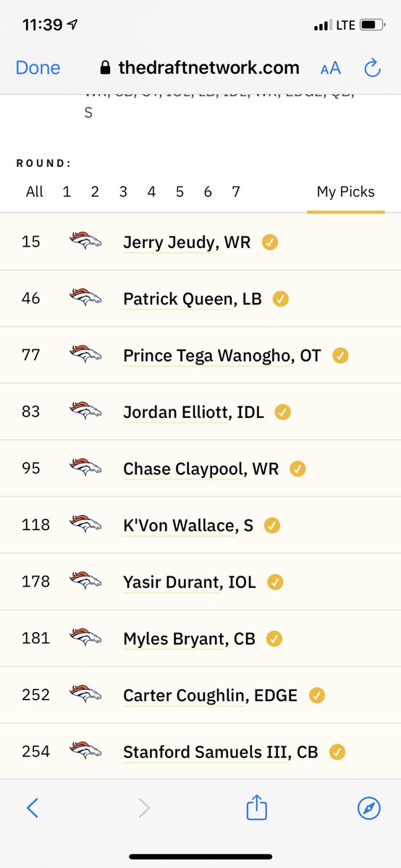Image resolution: width=401 pixels, height=868 pixels.
Task: Toggle the checkmark next to Jerry Jeudy
Action: pyautogui.click(x=269, y=242)
